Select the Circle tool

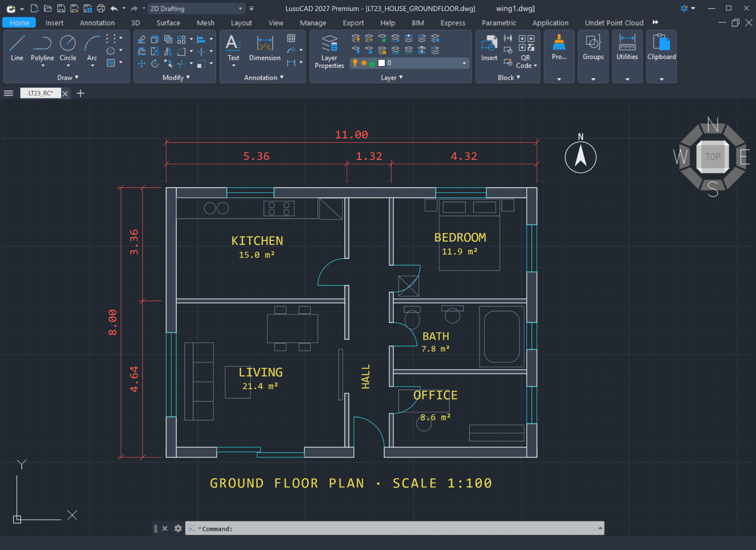point(68,48)
